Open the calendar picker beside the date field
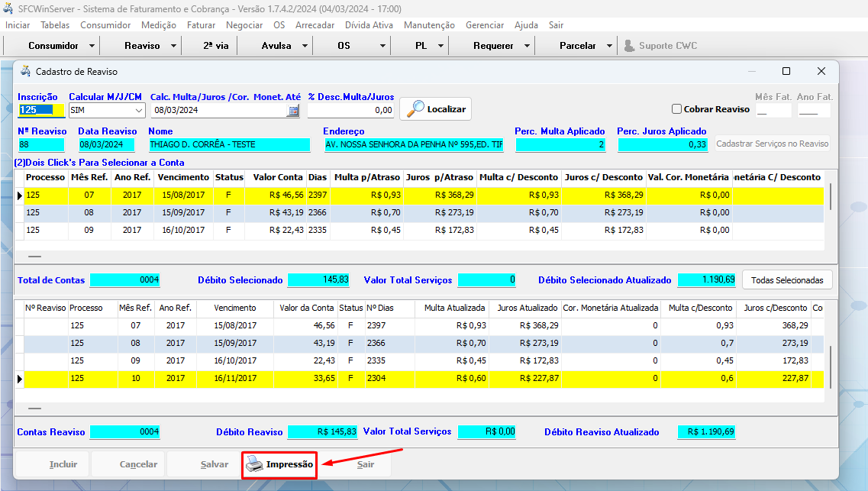 (x=293, y=111)
